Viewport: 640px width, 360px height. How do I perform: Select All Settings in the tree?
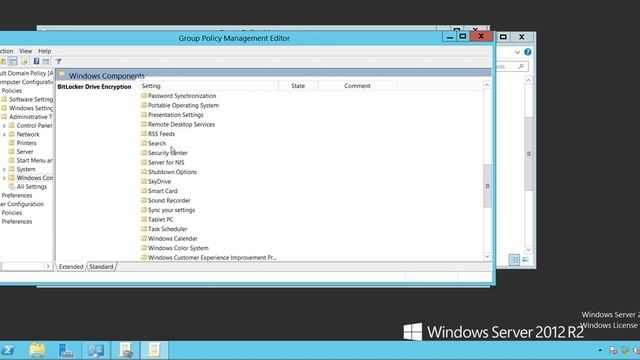[32, 187]
